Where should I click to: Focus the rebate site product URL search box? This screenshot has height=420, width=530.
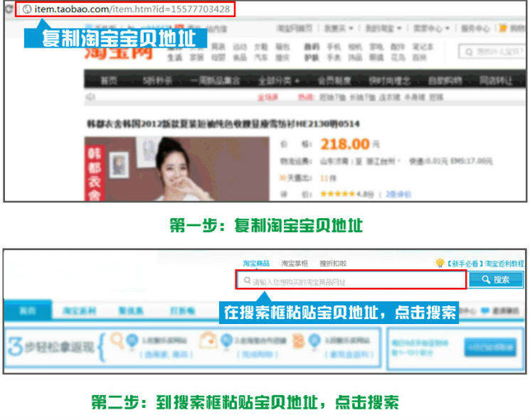(351, 279)
